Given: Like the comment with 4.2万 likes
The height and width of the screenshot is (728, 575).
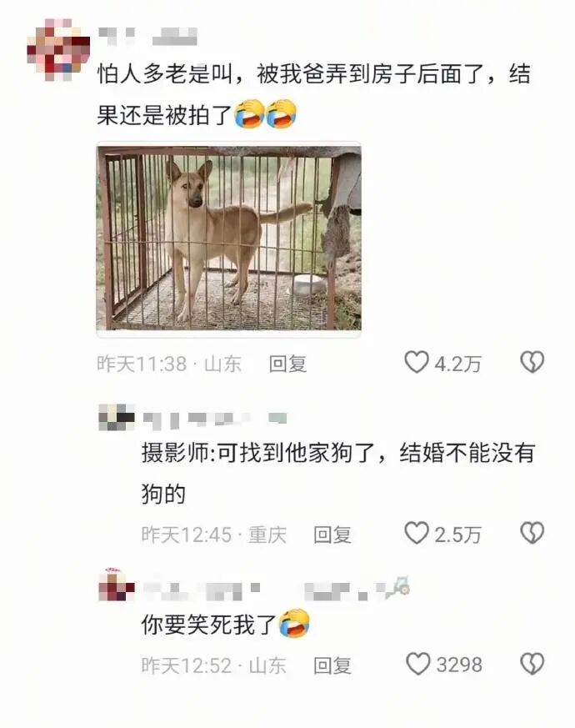Looking at the screenshot, I should coord(417,363).
